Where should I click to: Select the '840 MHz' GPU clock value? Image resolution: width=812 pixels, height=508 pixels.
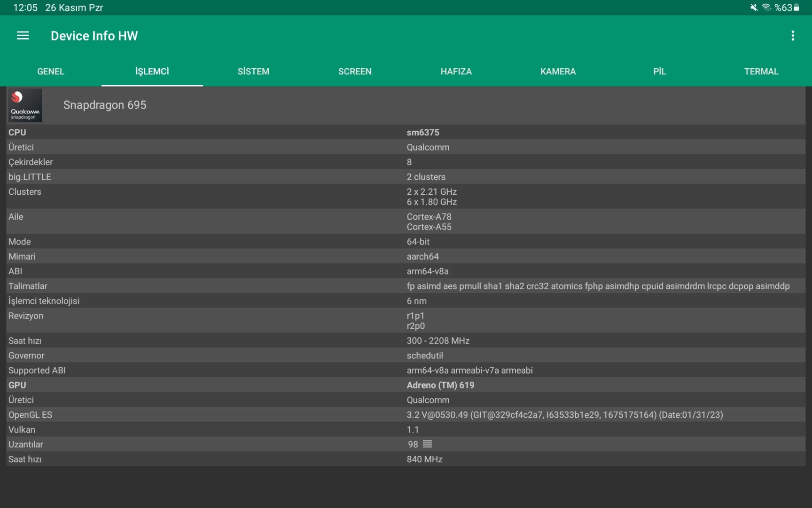tap(425, 459)
